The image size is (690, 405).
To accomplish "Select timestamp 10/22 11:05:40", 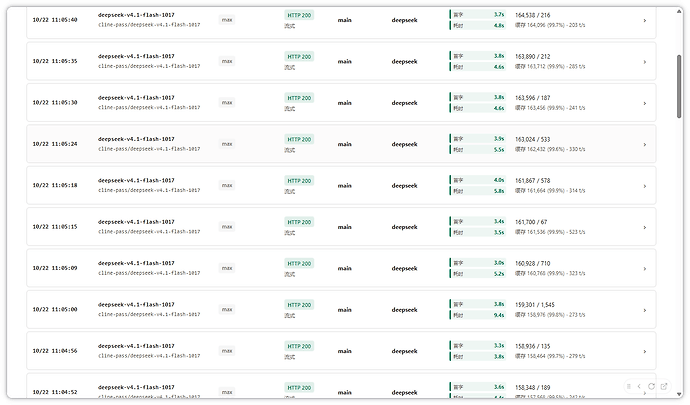I will pos(55,20).
